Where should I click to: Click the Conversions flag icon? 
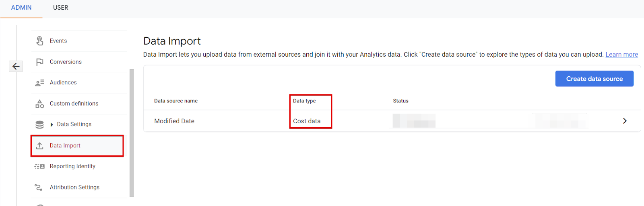(39, 62)
